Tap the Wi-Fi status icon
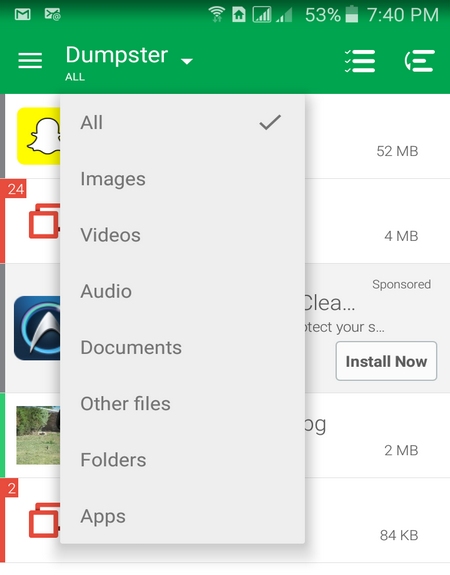Screen dimensions: 450x575 pyautogui.click(x=217, y=14)
